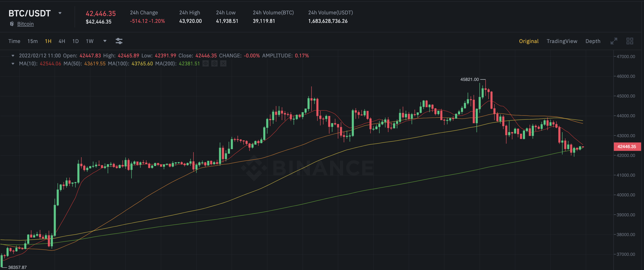Image resolution: width=644 pixels, height=270 pixels.
Task: Remove MA indicator with X icon
Action: click(x=223, y=64)
